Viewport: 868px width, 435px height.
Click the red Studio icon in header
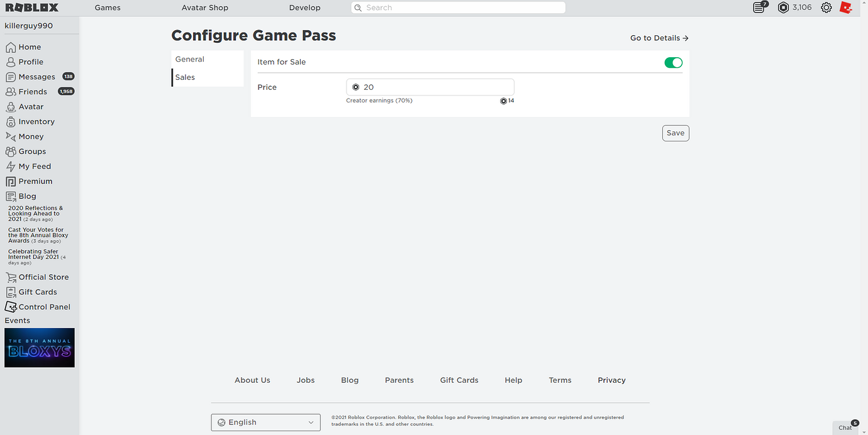tap(846, 8)
